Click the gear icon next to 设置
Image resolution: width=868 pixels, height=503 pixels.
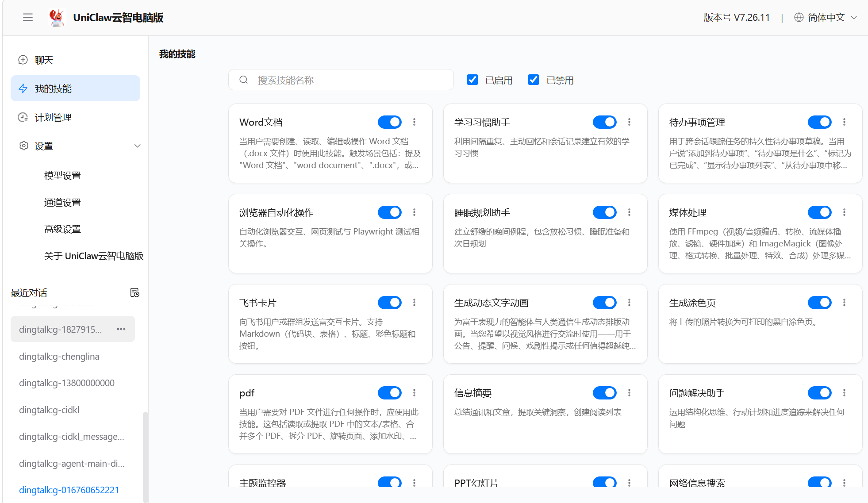(x=23, y=146)
